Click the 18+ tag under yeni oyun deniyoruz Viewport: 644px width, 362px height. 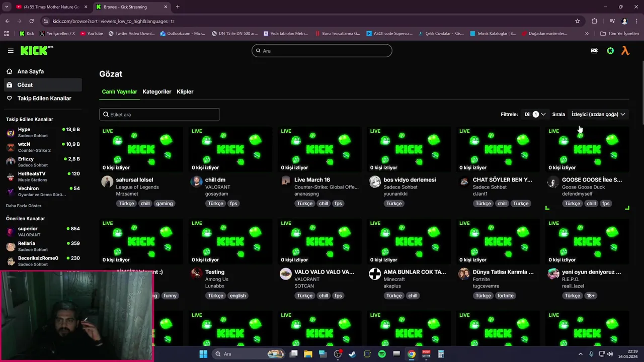click(x=591, y=296)
